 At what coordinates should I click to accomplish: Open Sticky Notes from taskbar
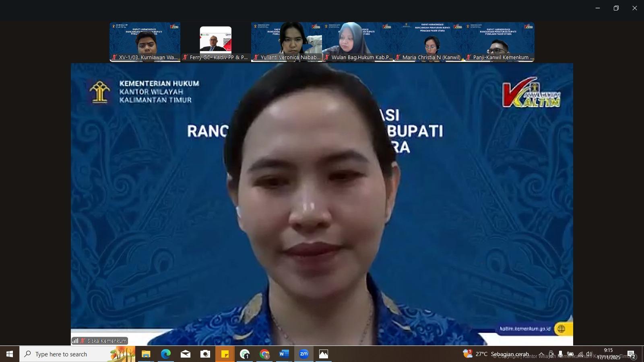tap(225, 354)
